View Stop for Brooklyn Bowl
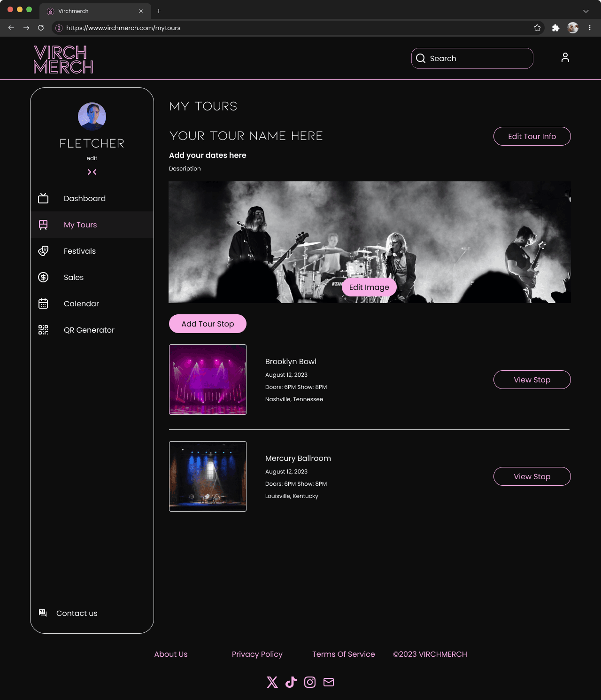The image size is (601, 700). (x=532, y=380)
